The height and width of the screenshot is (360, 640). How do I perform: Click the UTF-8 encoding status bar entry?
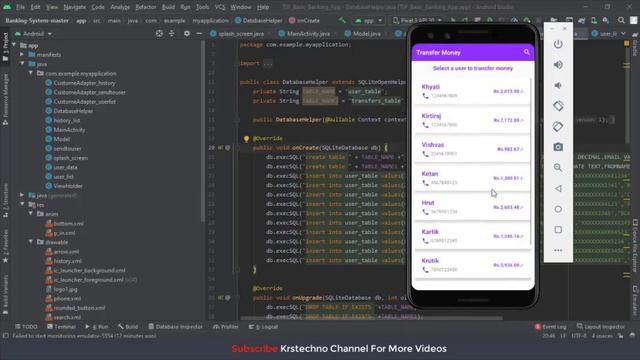click(578, 336)
